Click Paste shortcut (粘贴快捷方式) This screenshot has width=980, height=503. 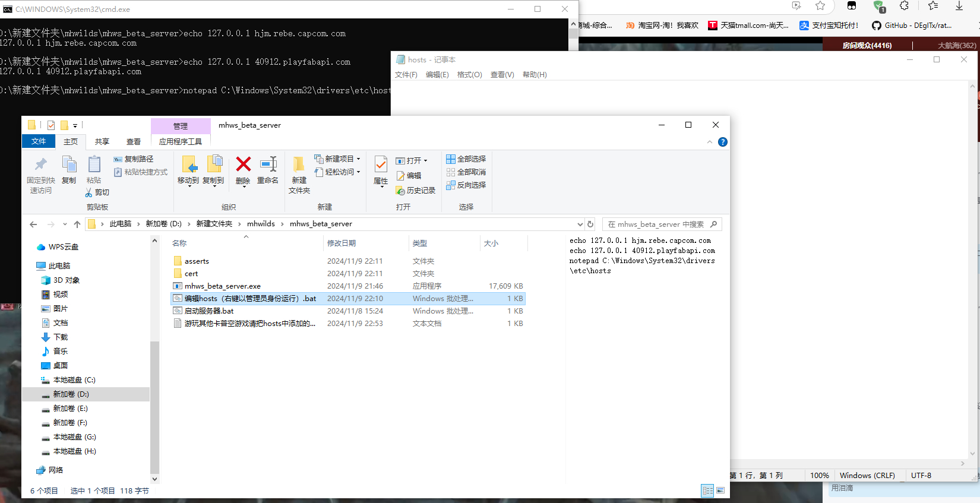141,172
